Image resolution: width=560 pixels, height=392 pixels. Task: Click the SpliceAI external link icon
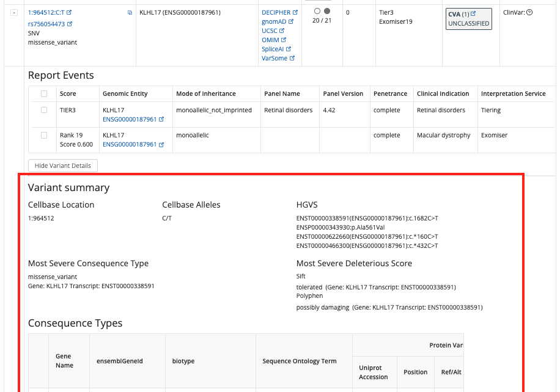[289, 49]
